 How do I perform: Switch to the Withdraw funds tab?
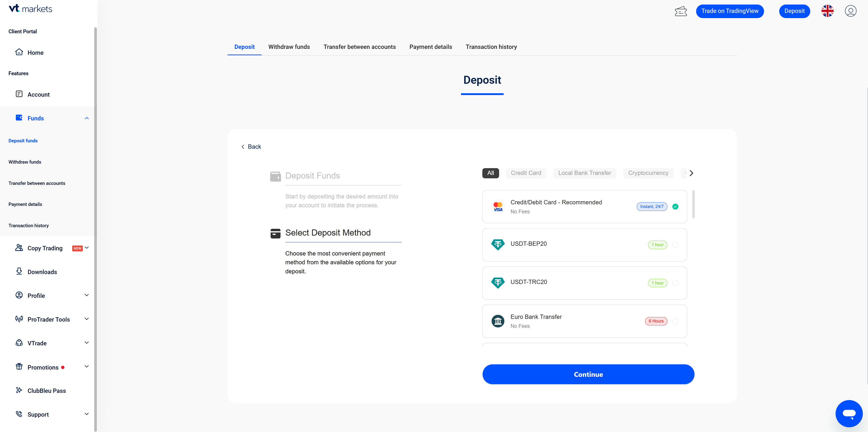[x=289, y=47]
